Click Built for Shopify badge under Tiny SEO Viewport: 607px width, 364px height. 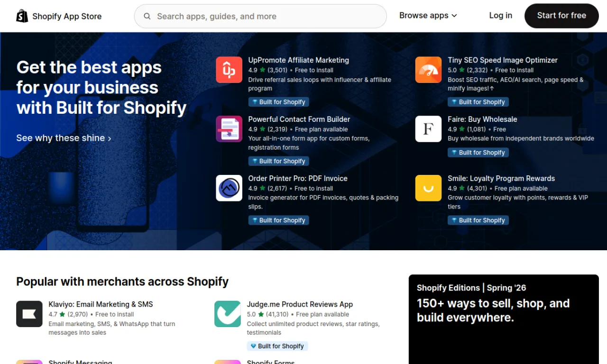(x=478, y=102)
